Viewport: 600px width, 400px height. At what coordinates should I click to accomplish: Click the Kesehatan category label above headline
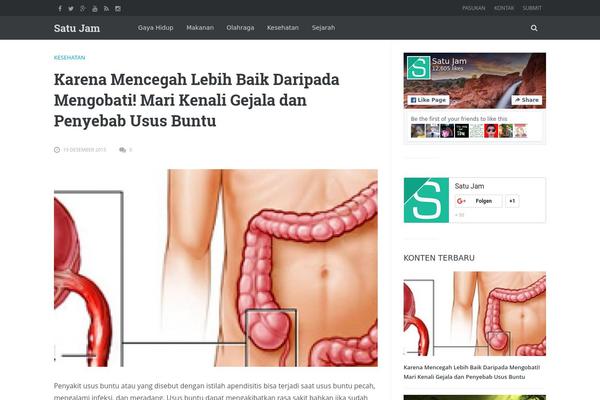pos(69,57)
